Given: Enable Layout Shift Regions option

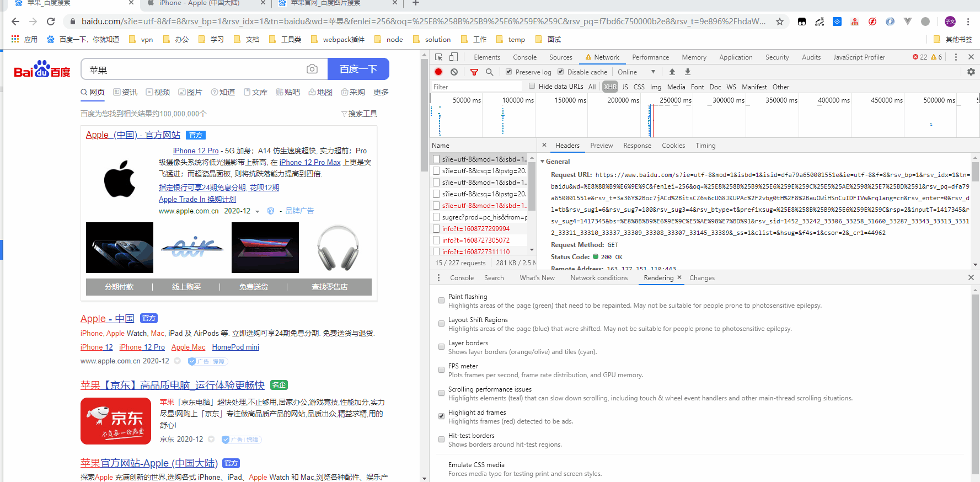Looking at the screenshot, I should pos(441,324).
